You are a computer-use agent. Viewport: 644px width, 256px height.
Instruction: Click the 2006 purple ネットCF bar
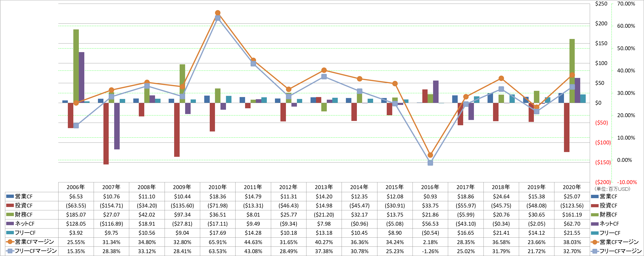81,77
